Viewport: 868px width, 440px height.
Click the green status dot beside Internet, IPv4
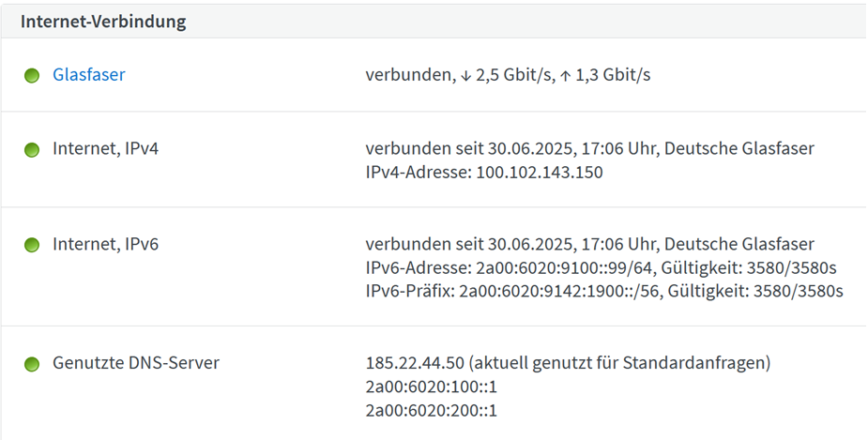[32, 150]
